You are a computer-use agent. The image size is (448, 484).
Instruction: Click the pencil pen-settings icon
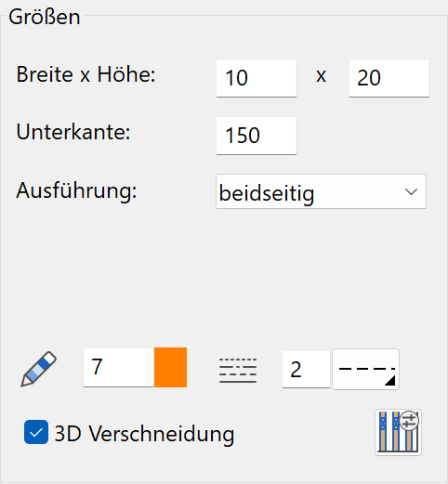(38, 369)
